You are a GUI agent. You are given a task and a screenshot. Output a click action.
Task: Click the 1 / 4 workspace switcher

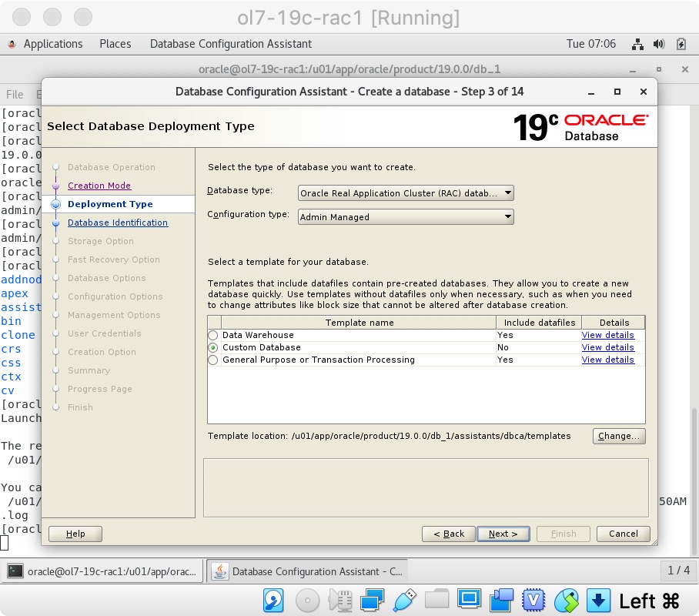point(678,571)
